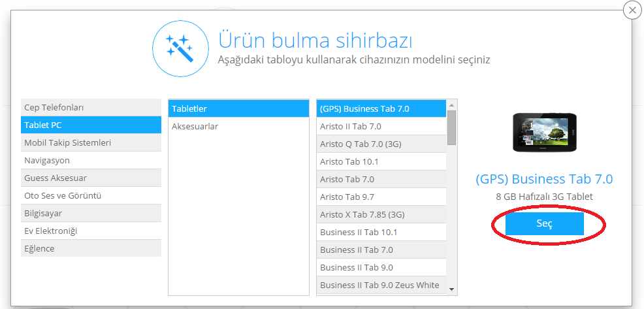Screen dimensions: 644x309
Task: Open Ev Elektroniği category
Action: (x=91, y=231)
